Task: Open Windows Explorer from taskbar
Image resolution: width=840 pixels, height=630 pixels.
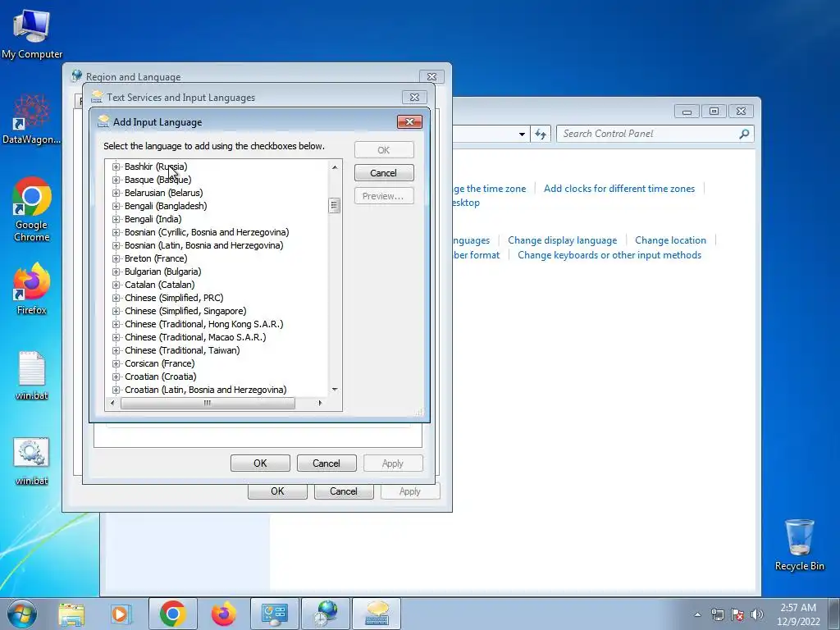Action: [71, 614]
